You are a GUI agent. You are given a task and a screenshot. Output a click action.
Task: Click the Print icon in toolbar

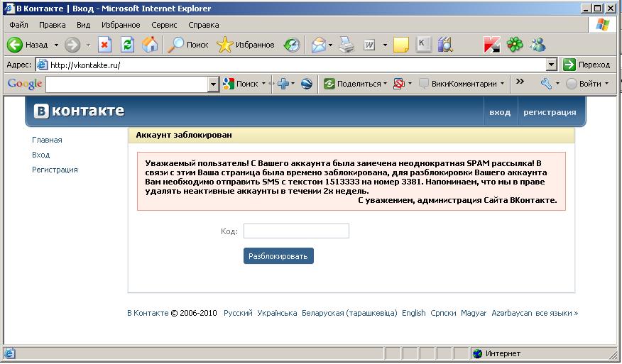346,45
